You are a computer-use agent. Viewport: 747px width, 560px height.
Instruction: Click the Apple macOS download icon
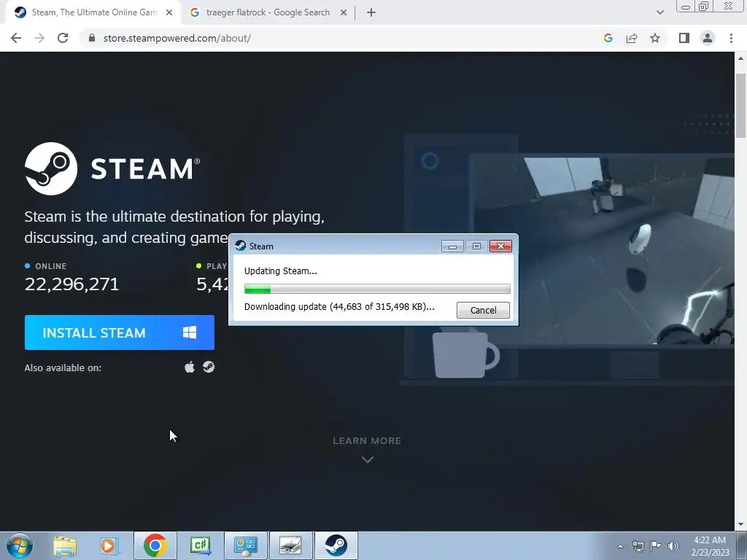190,367
